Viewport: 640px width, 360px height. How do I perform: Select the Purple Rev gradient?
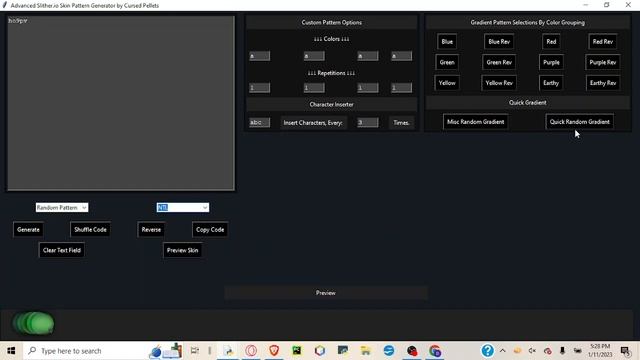[603, 62]
